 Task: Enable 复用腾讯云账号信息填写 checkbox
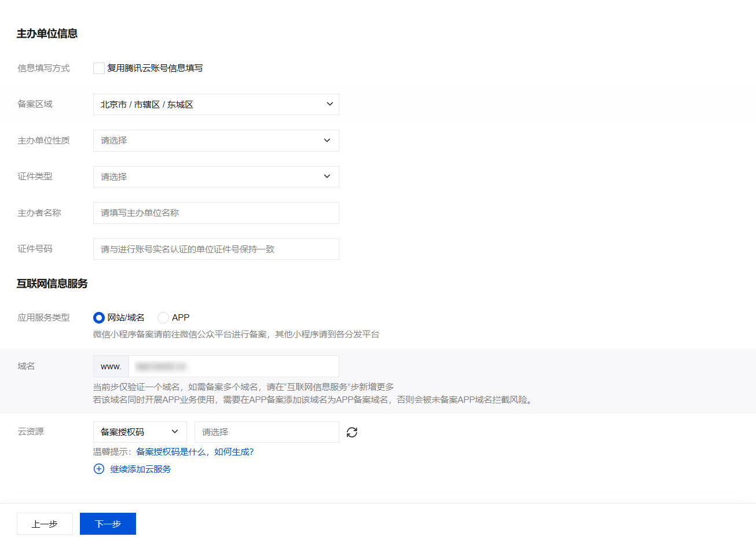(x=99, y=68)
